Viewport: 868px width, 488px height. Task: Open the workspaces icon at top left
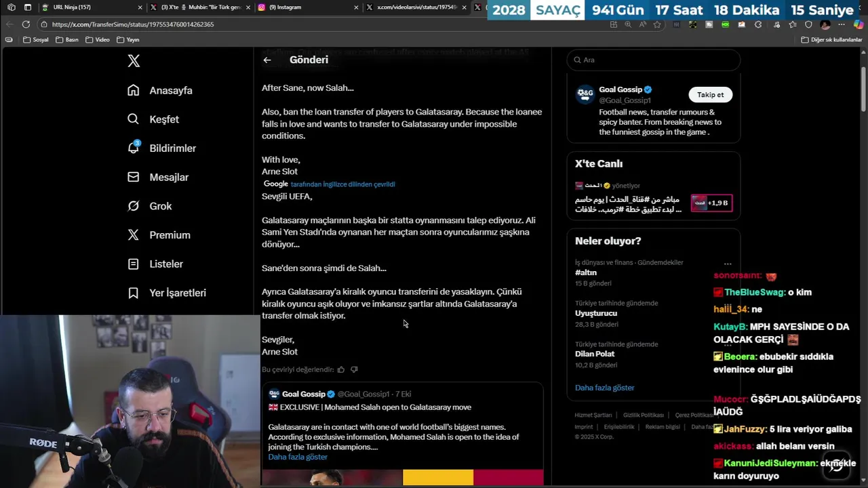[11, 7]
